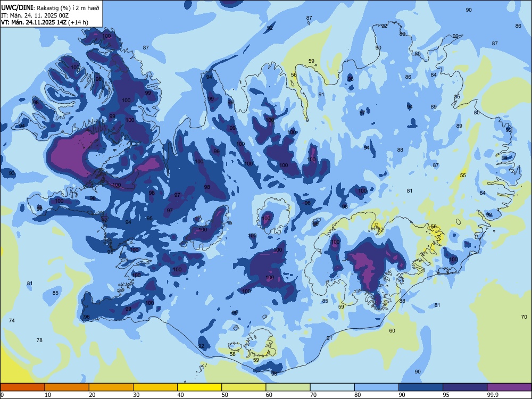This screenshot has width=532, height=399.
Task: Click the legend scale label '0'
Action: click(x=3, y=395)
